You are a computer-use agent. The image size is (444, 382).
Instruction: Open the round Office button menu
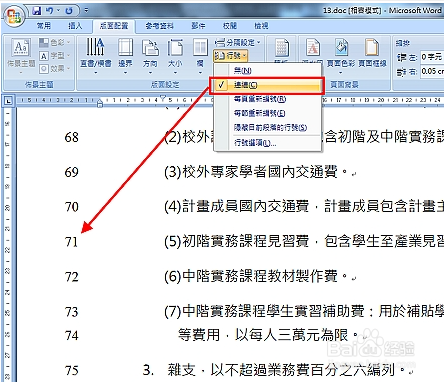point(13,16)
